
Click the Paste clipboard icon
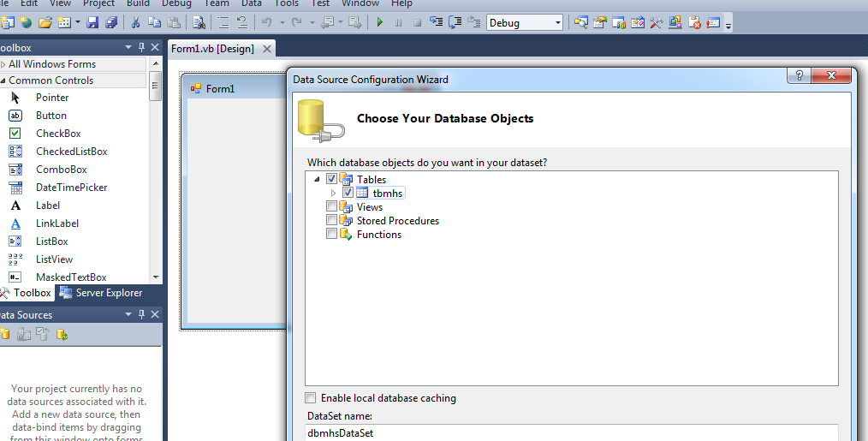click(x=174, y=23)
